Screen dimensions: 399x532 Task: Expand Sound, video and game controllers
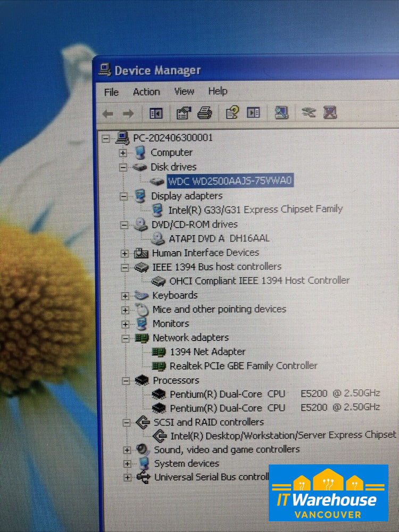(x=127, y=450)
